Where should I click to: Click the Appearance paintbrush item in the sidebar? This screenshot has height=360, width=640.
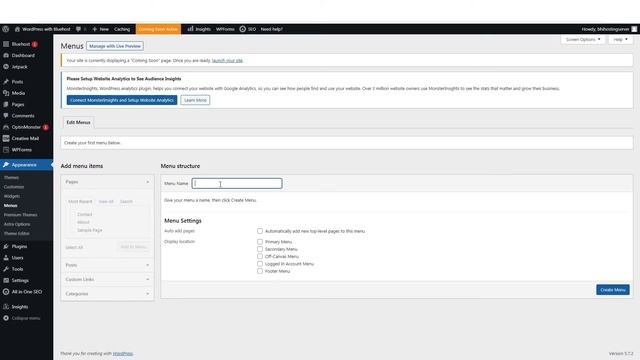[24, 165]
